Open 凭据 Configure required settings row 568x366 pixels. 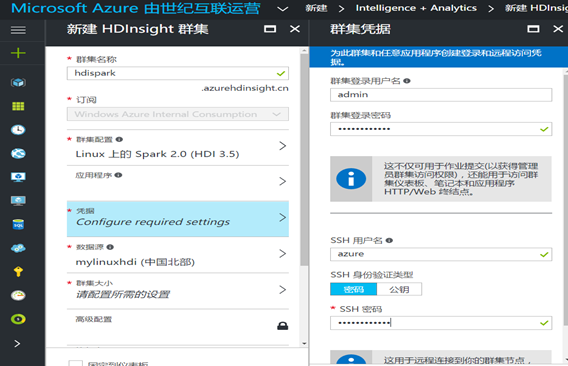tap(178, 219)
